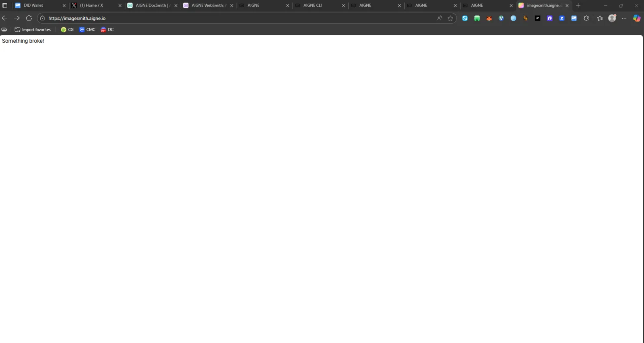Restore down the browser window
Screen dimensions: 644x343
621,6
